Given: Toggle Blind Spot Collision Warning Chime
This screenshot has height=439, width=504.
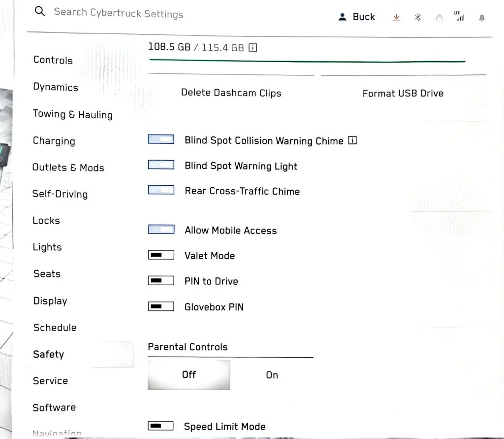Looking at the screenshot, I should tap(161, 139).
